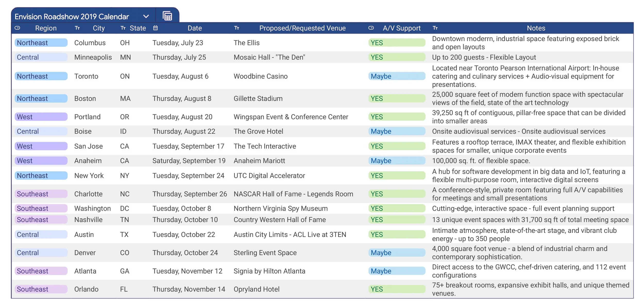
Task: Open the chevron dropdown beside the table title
Action: point(146,16)
